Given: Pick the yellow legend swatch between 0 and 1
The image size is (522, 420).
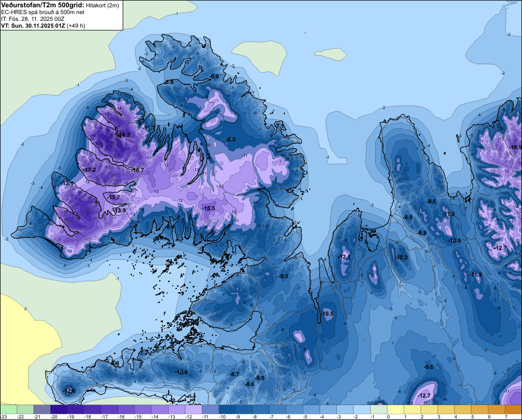Looking at the screenshot, I should tap(396, 409).
